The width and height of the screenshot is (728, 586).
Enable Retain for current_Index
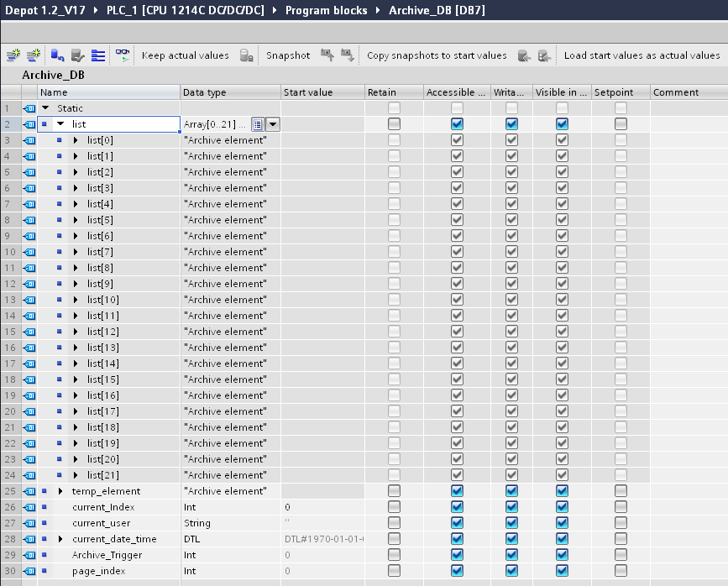(x=394, y=507)
